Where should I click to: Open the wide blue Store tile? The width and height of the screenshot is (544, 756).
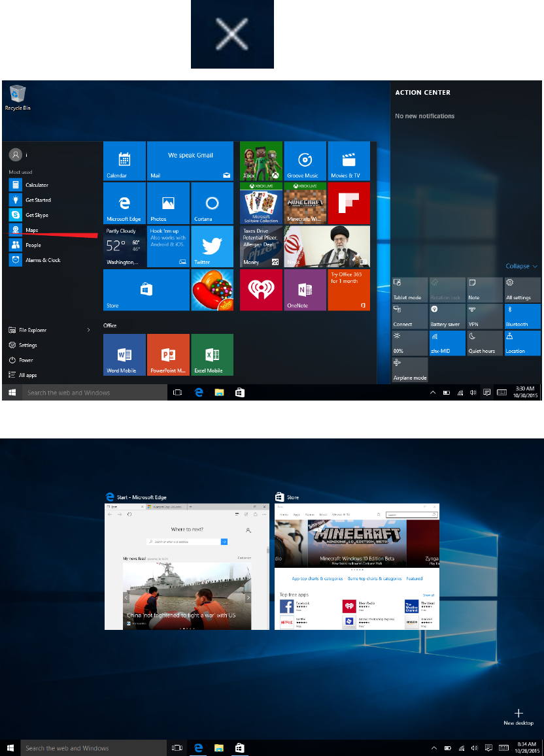[x=146, y=289]
